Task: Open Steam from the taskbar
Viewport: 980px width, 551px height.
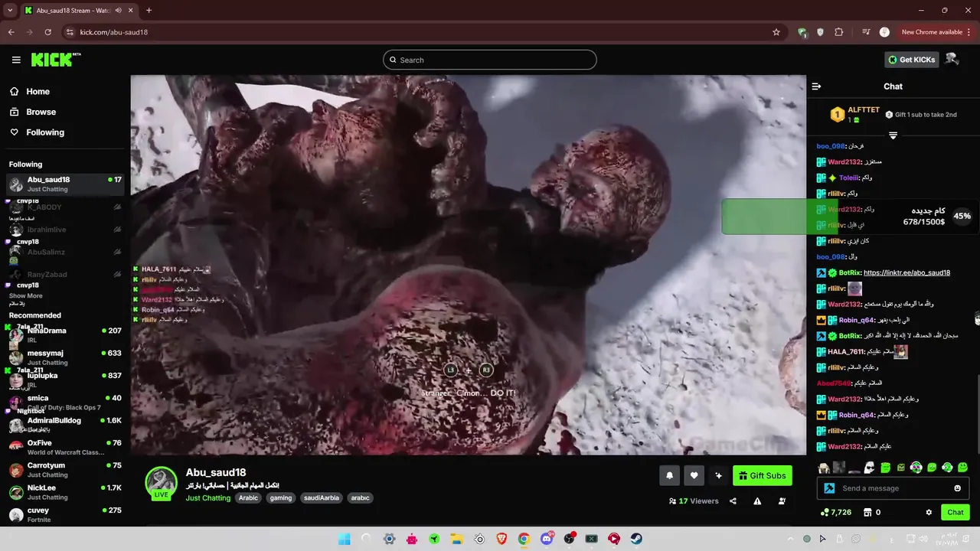Action: (x=636, y=539)
